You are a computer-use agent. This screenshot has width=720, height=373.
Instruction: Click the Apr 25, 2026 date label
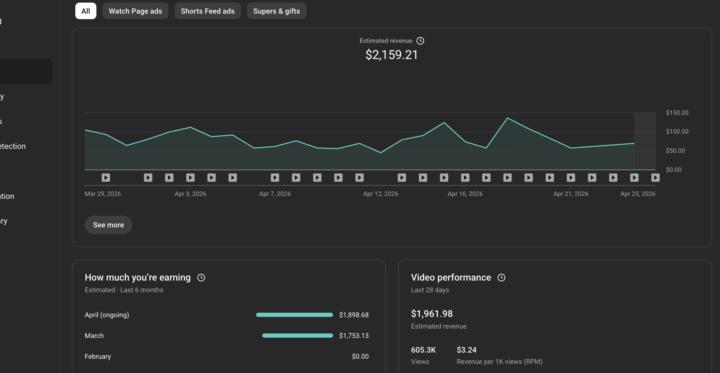(638, 194)
